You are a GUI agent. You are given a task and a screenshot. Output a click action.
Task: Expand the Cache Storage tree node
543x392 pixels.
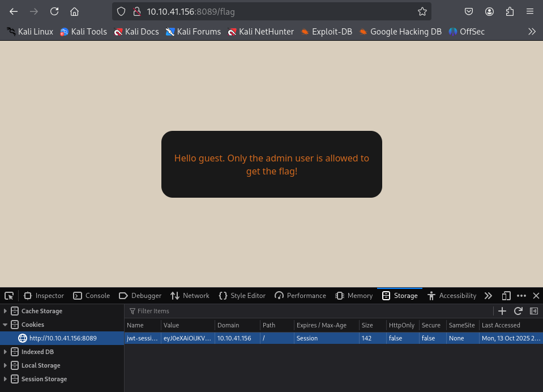(5, 311)
